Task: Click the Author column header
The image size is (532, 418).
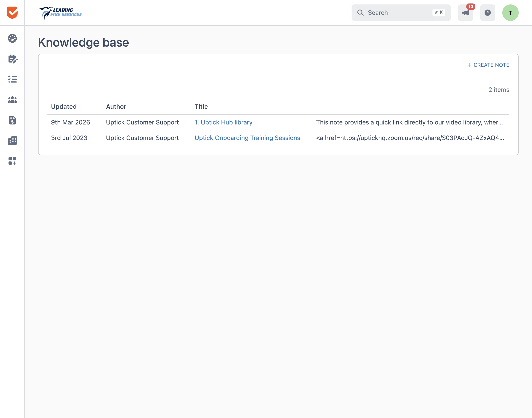Action: coord(116,106)
